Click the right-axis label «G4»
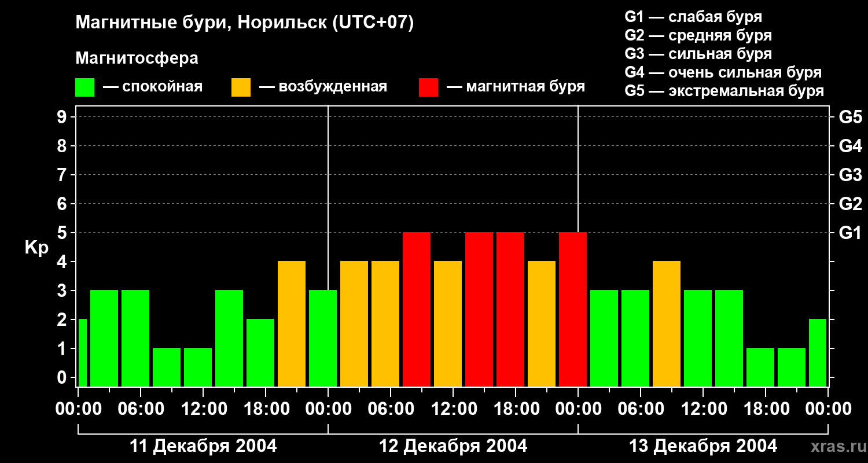This screenshot has width=868, height=463. [850, 146]
